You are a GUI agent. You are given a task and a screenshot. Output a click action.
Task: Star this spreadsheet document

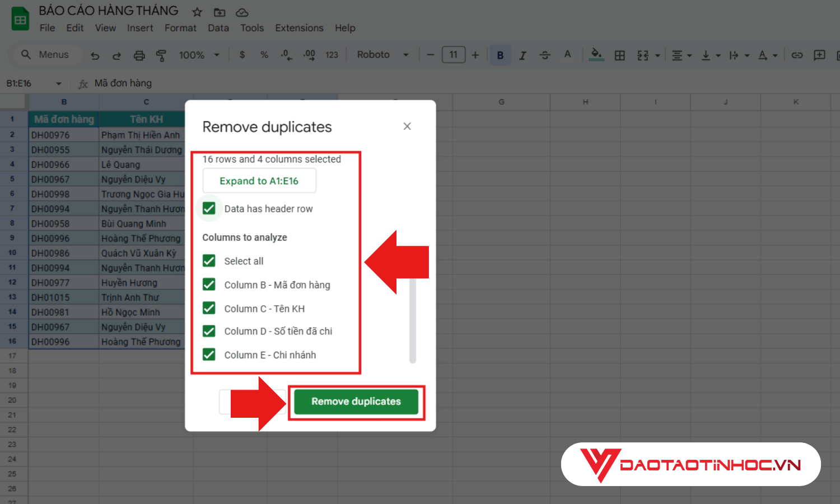(x=197, y=12)
